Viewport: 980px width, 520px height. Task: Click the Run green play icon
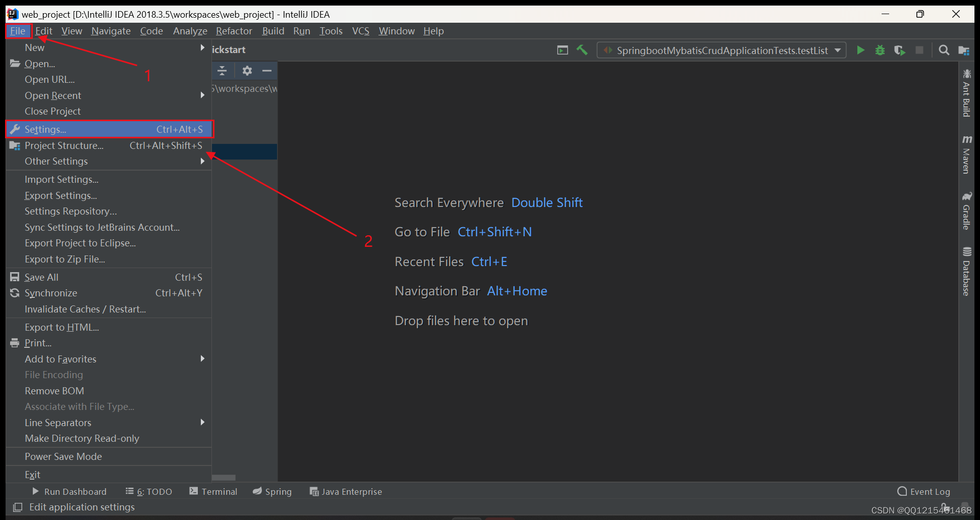860,50
